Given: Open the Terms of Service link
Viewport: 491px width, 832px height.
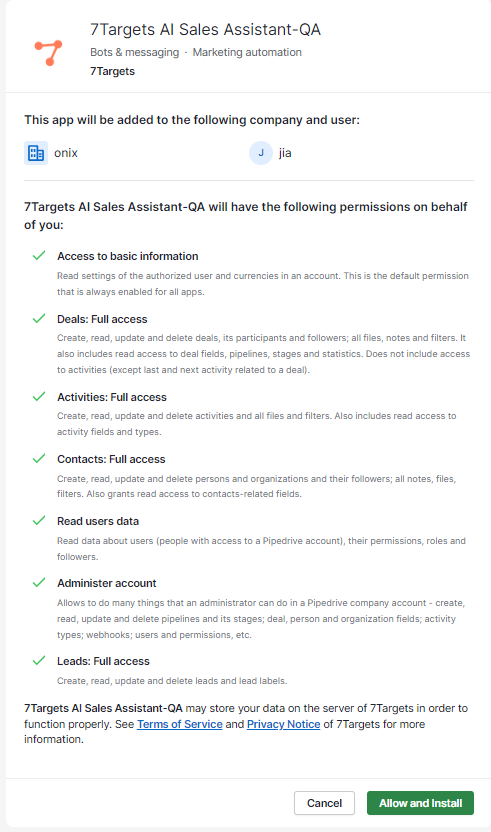Looking at the screenshot, I should 179,724.
